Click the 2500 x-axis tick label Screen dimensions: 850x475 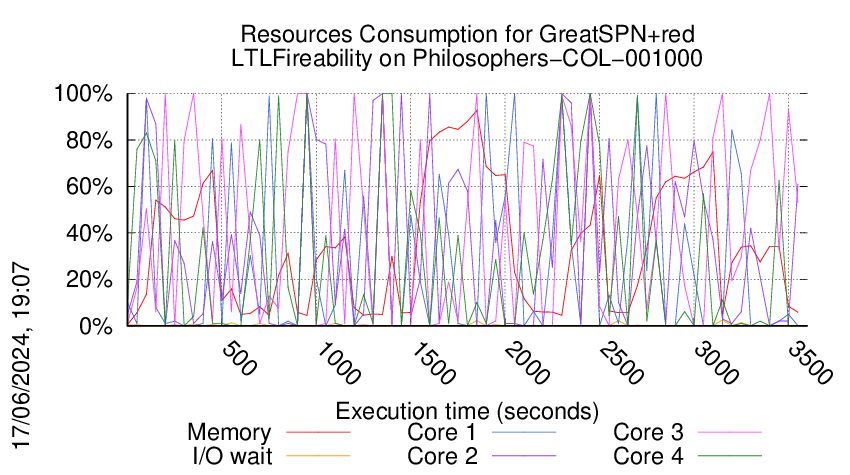pos(622,363)
